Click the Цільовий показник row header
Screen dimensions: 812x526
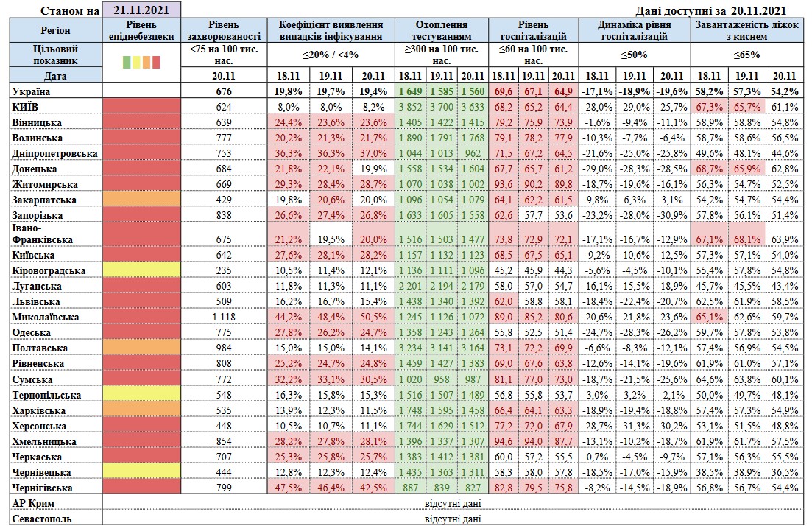click(56, 55)
